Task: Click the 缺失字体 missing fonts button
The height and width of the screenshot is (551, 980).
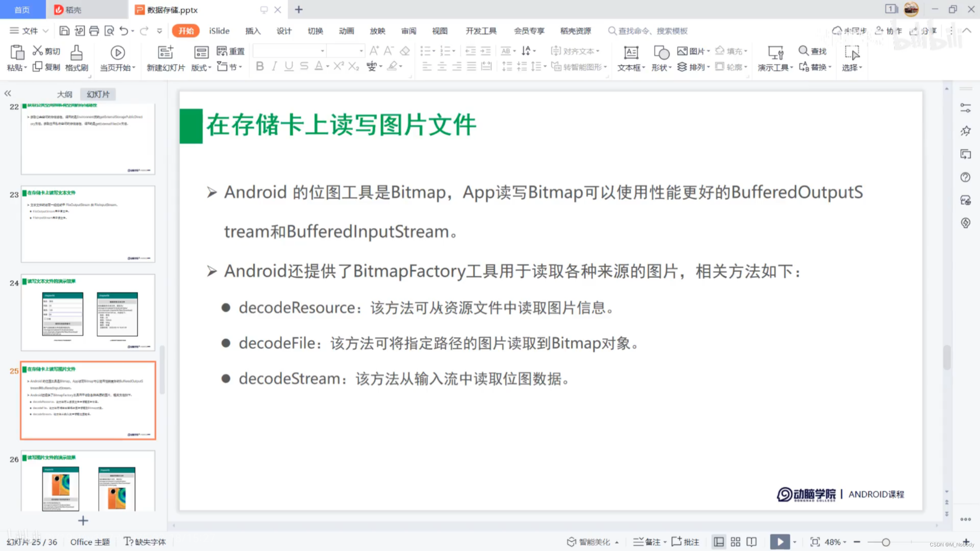Action: [145, 542]
